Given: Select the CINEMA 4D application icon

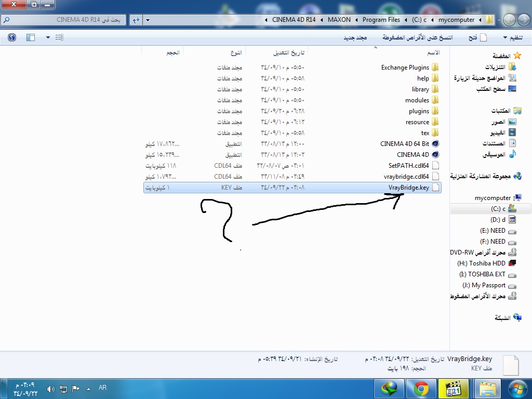Looking at the screenshot, I should tap(435, 154).
